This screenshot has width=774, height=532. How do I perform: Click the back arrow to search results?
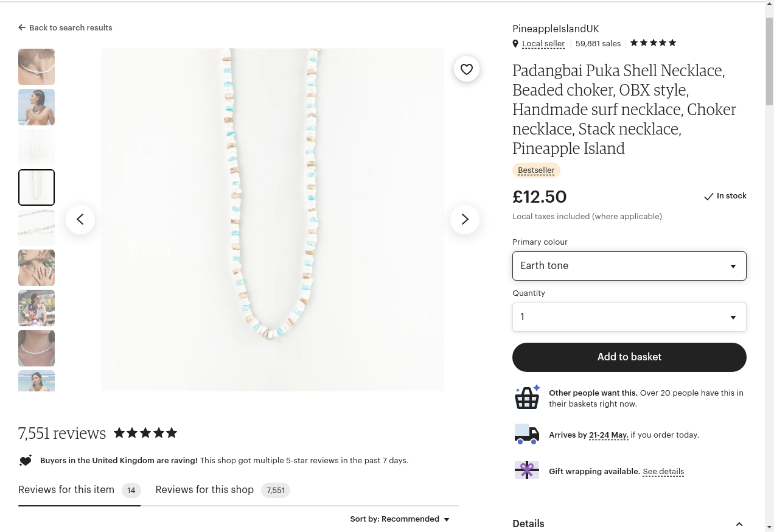[x=22, y=27]
